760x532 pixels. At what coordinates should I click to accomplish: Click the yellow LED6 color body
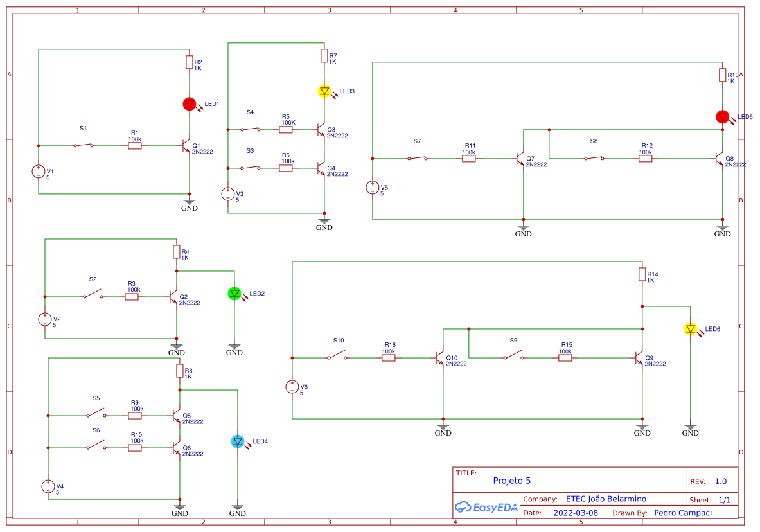[x=691, y=330]
